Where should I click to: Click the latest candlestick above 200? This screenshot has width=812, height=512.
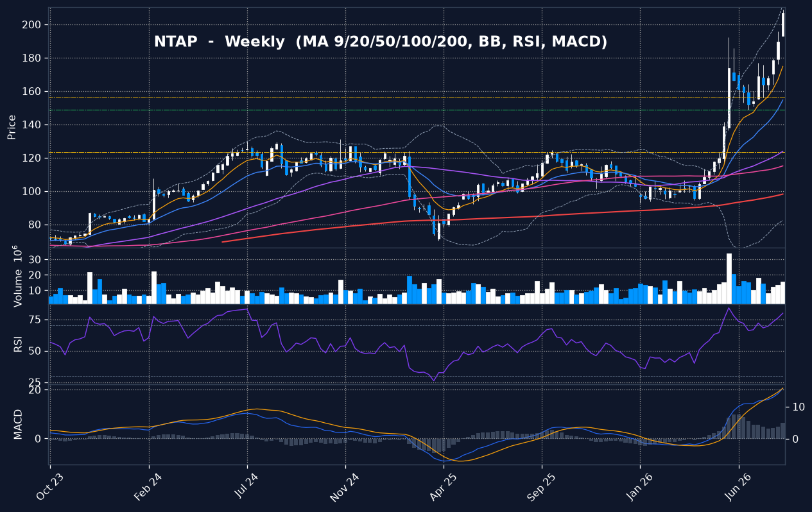(x=783, y=24)
